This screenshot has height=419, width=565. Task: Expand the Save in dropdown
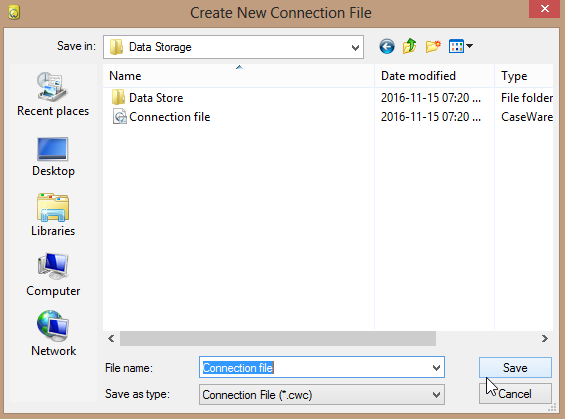pos(355,47)
